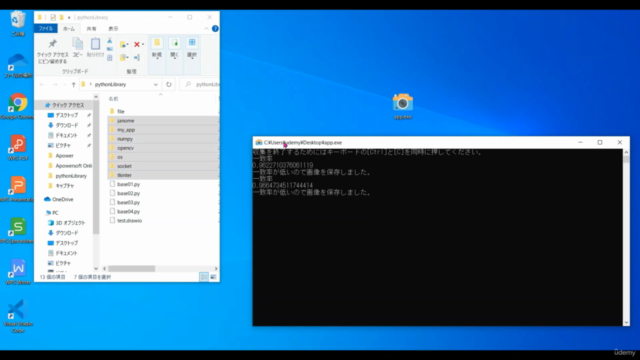Viewport: 640px width, 360px height.
Task: Click the Google Chrome desktop icon
Action: tap(18, 103)
